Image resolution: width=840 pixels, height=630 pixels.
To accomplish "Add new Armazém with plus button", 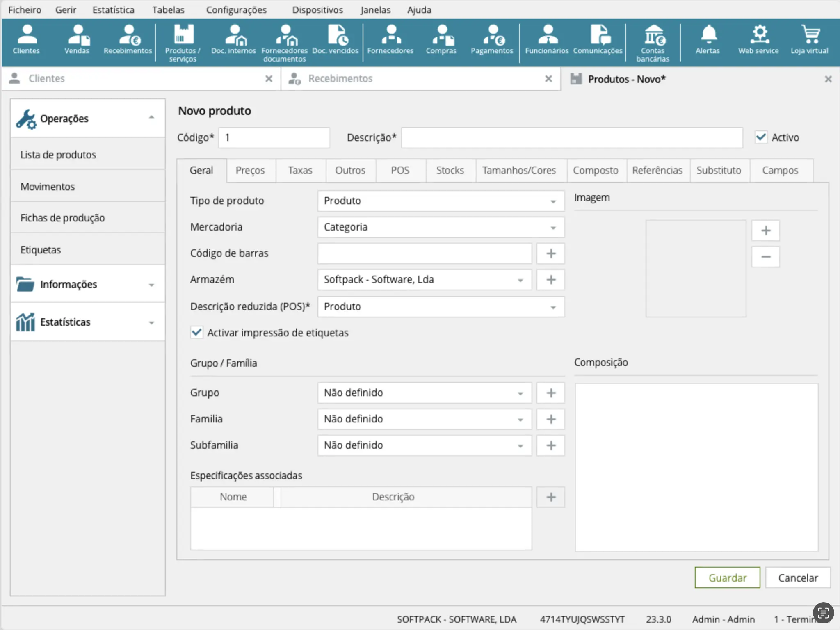I will (551, 280).
